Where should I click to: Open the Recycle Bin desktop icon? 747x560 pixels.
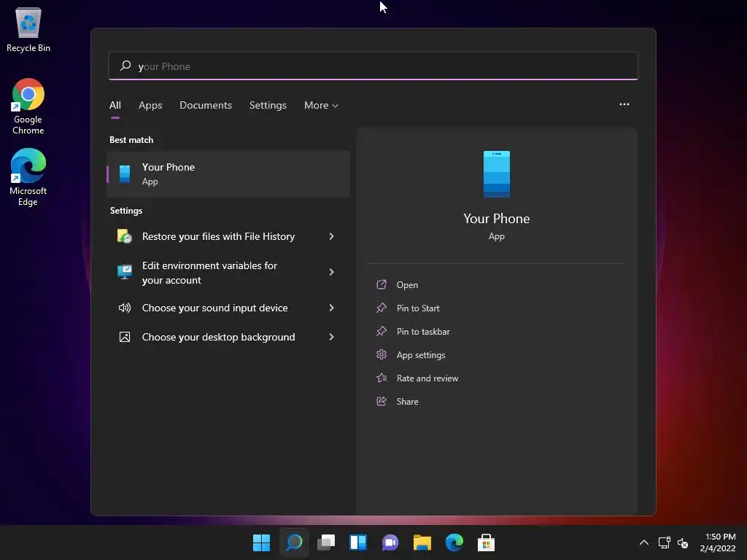[28, 29]
